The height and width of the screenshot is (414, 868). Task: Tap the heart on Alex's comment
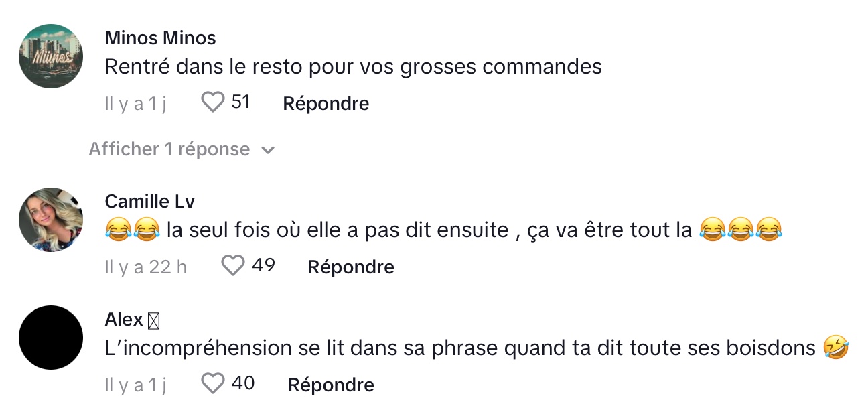pos(213,384)
